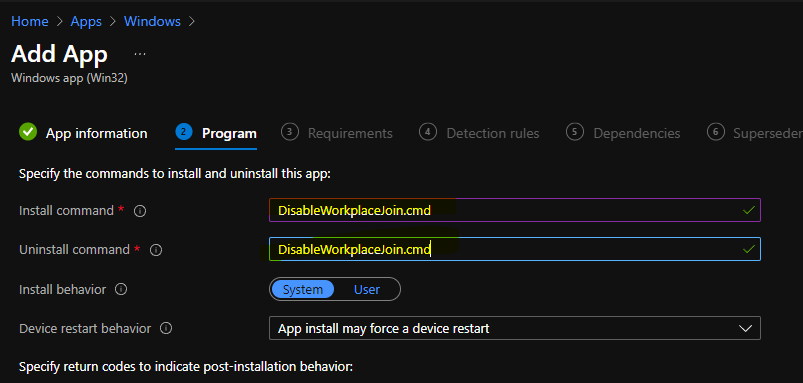
Task: Set install behavior to System
Action: [303, 289]
